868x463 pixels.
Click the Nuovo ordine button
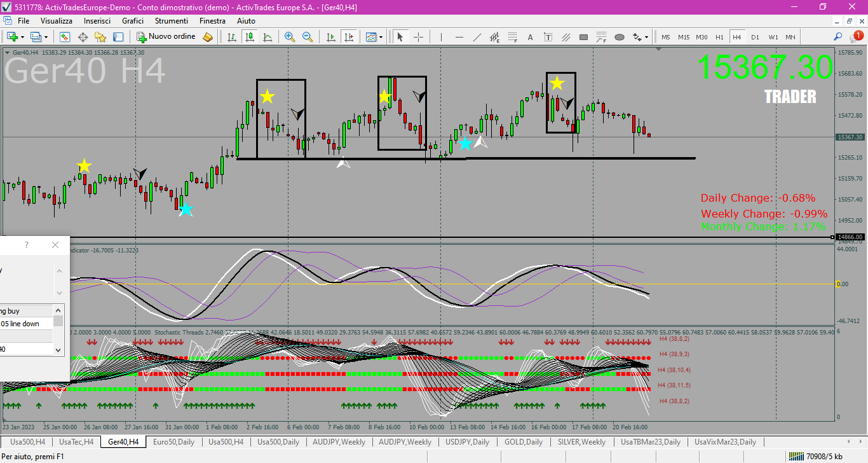166,37
